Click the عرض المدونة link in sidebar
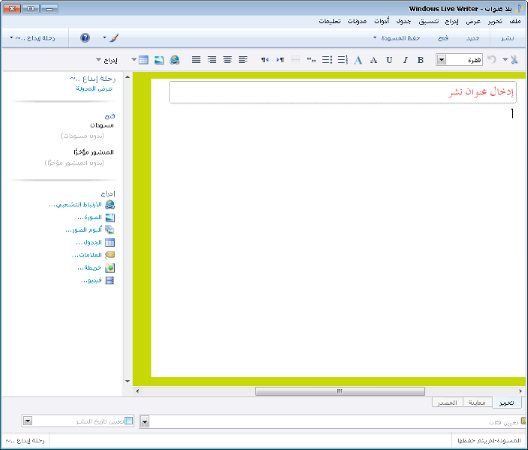 coord(94,89)
